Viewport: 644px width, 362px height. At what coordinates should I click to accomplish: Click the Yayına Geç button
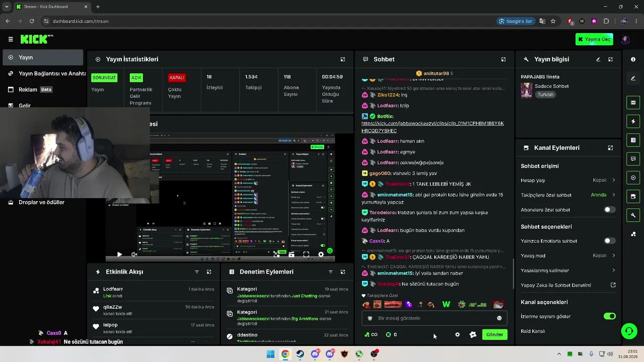point(594,39)
